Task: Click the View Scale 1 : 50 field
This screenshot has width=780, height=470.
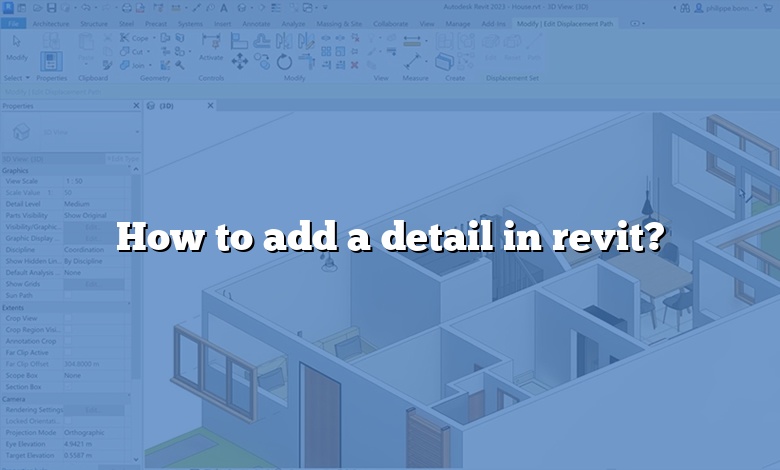Action: pyautogui.click(x=95, y=181)
